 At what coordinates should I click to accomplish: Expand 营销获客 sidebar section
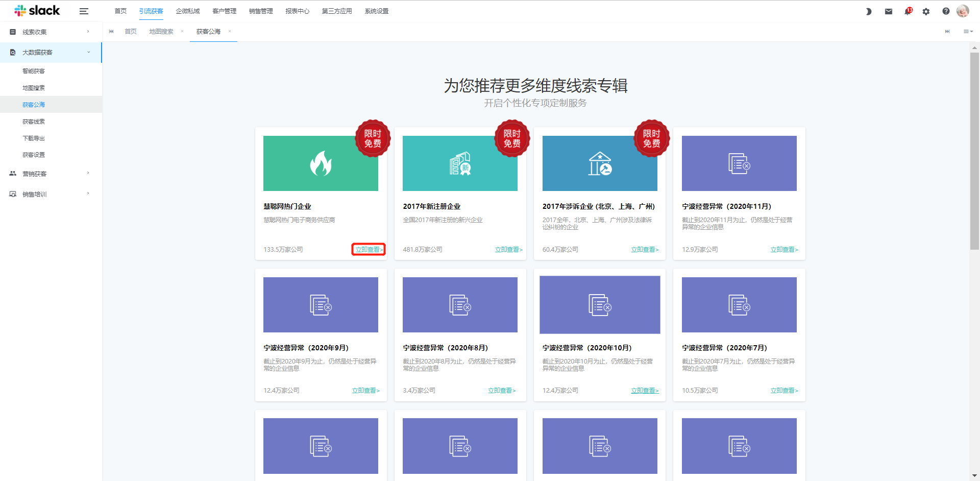click(51, 174)
